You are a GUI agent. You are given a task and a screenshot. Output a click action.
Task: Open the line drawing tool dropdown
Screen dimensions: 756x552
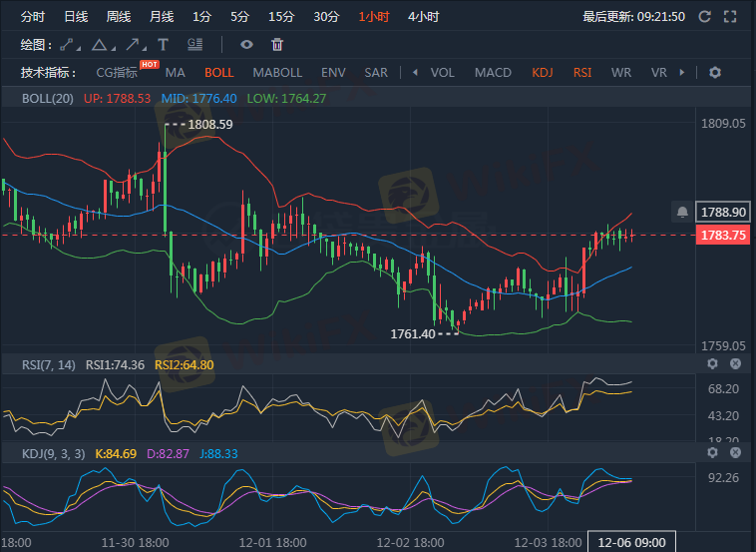(69, 45)
